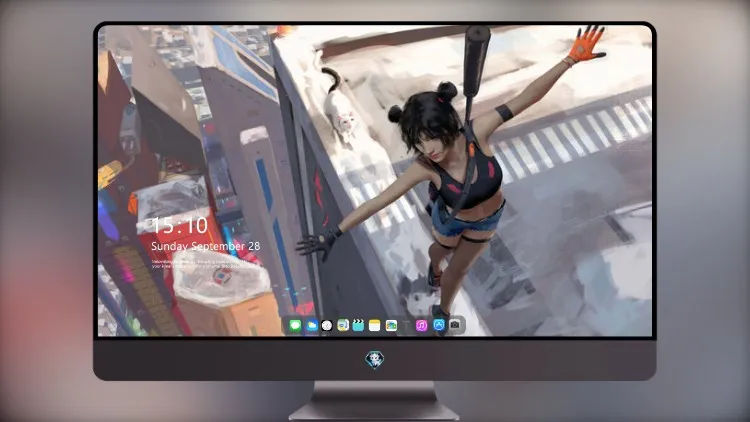The width and height of the screenshot is (750, 422).
Task: Open the blue App Store icon
Action: (439, 325)
